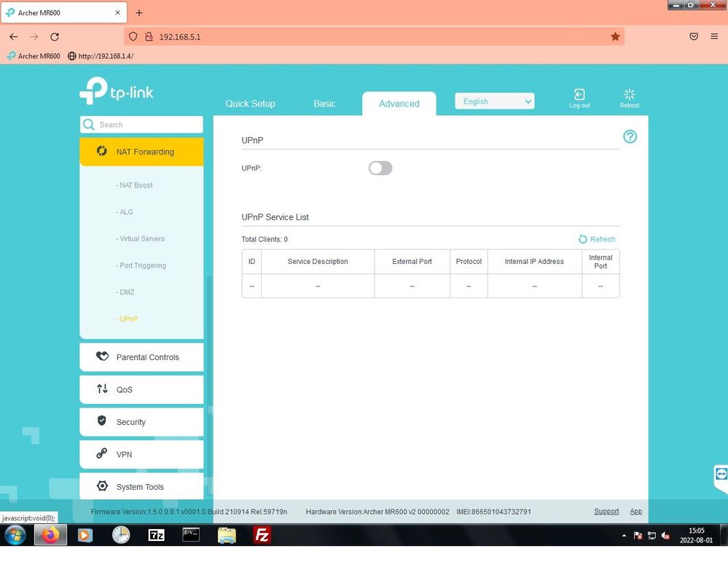
Task: Click the Log out icon
Action: (x=579, y=95)
